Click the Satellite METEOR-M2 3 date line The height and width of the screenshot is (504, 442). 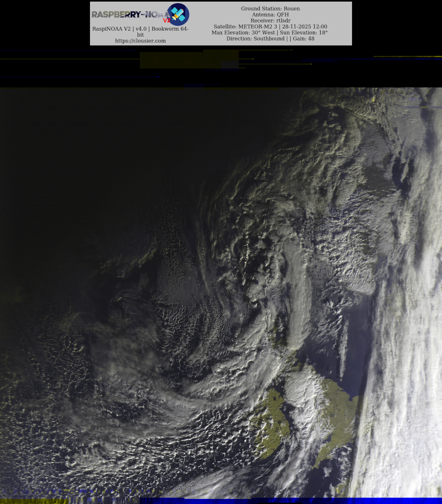point(270,27)
